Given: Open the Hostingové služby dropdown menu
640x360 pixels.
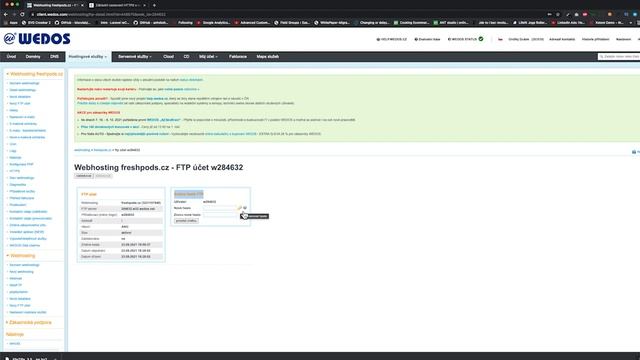Looking at the screenshot, I should click(88, 57).
